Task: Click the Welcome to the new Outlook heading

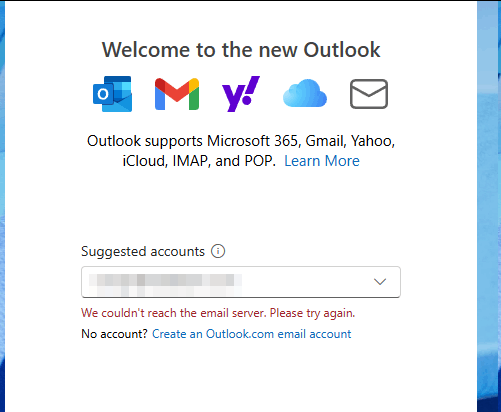Action: (x=241, y=50)
